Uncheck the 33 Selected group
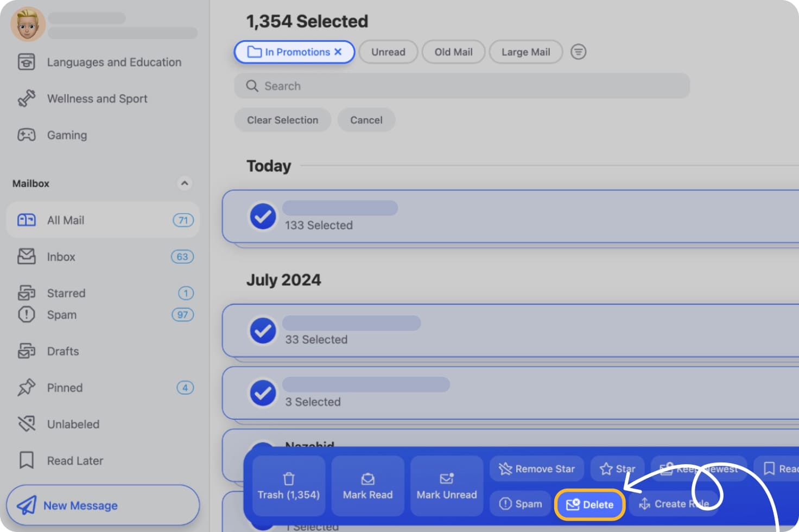 click(263, 331)
